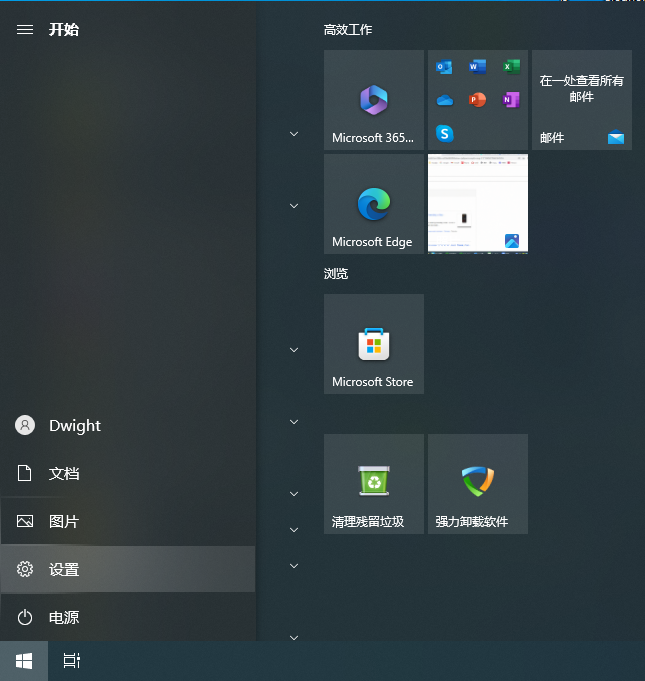This screenshot has width=645, height=681.
Task: Expand the hamburger menu next to 开始
Action: [x=25, y=30]
